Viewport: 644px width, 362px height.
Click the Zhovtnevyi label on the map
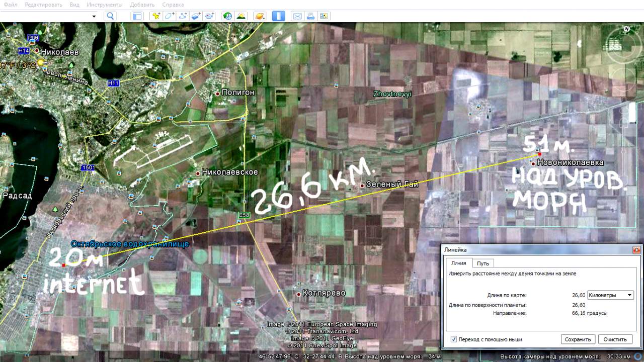392,94
